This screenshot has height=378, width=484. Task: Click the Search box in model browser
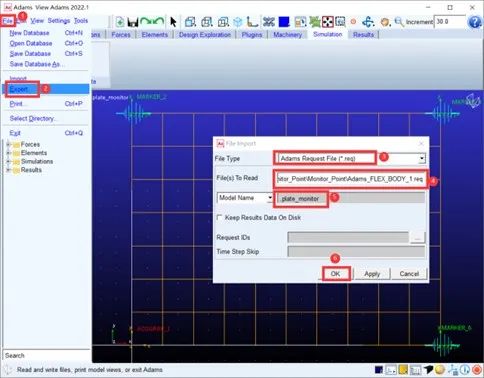(x=46, y=355)
